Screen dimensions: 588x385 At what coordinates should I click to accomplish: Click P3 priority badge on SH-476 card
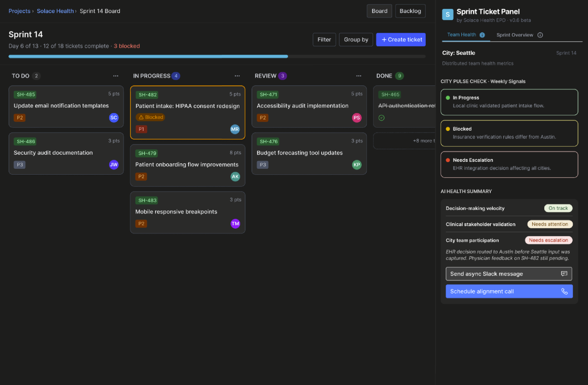coord(263,165)
